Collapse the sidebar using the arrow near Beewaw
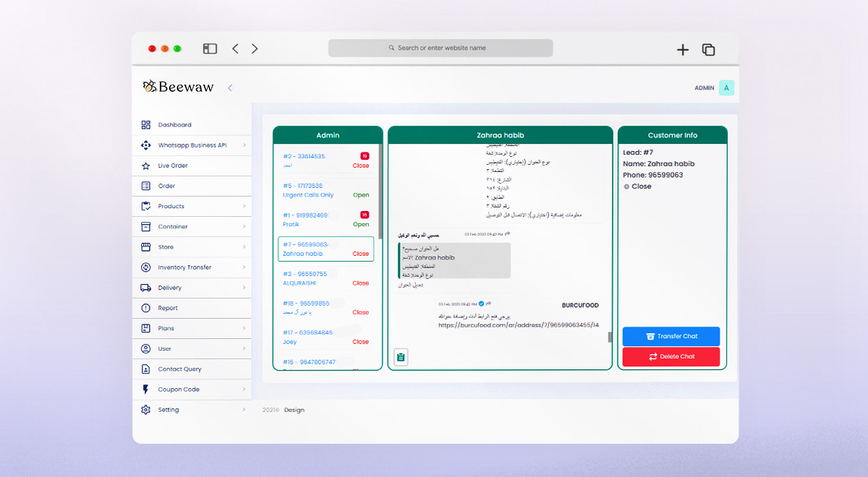The image size is (868, 477). [x=229, y=87]
